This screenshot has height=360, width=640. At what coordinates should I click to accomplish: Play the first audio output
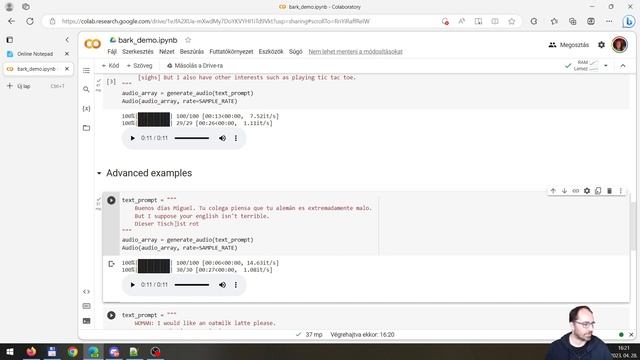click(132, 138)
